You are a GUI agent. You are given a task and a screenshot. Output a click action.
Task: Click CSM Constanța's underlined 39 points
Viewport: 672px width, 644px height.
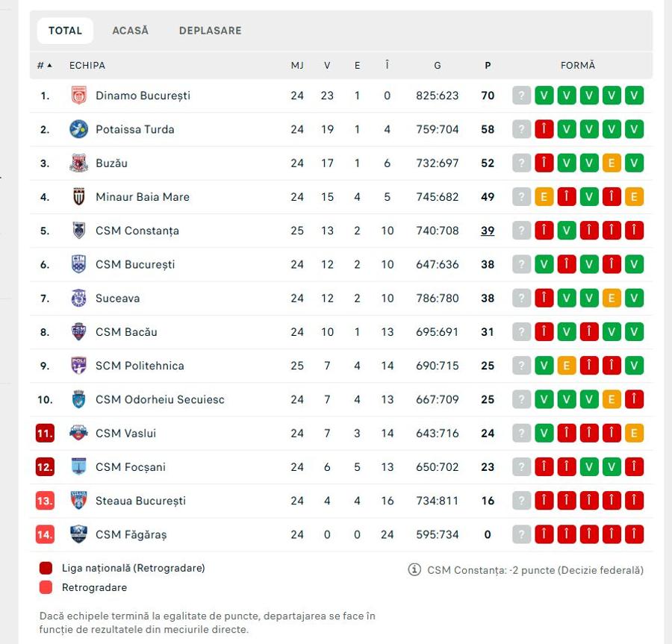tap(488, 231)
